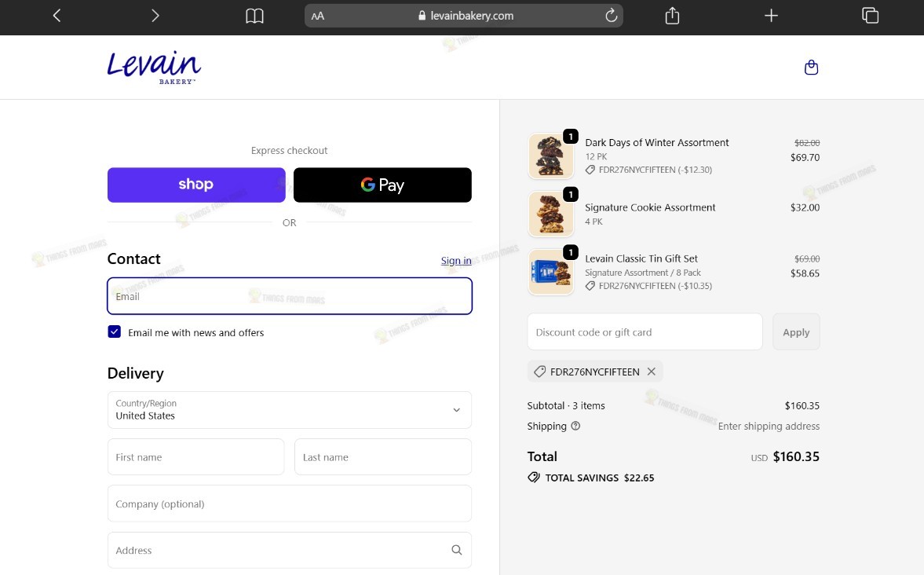Click the FDR276NYCFIFTEEN (-$10.35) discount line

click(x=656, y=286)
